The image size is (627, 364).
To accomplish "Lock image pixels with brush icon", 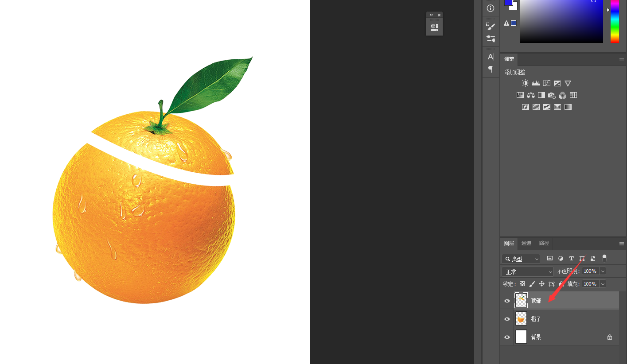I will click(x=532, y=284).
